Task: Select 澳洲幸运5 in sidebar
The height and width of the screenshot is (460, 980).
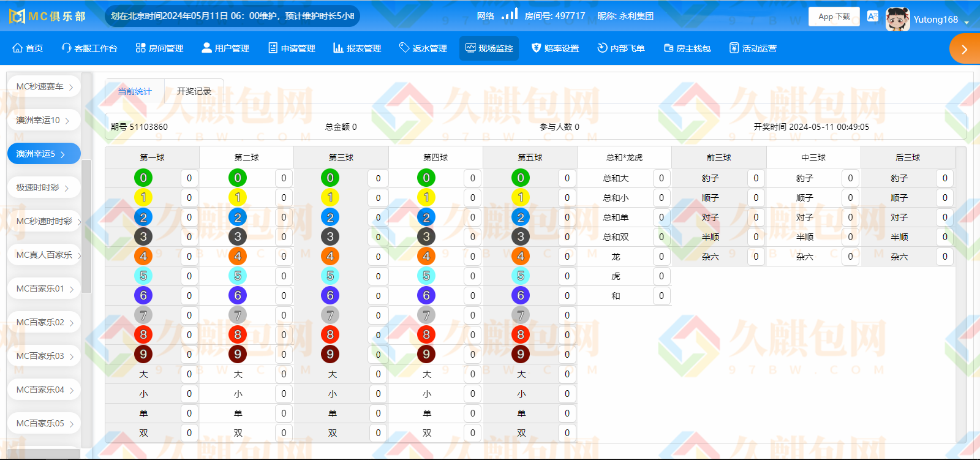Action: (x=44, y=154)
